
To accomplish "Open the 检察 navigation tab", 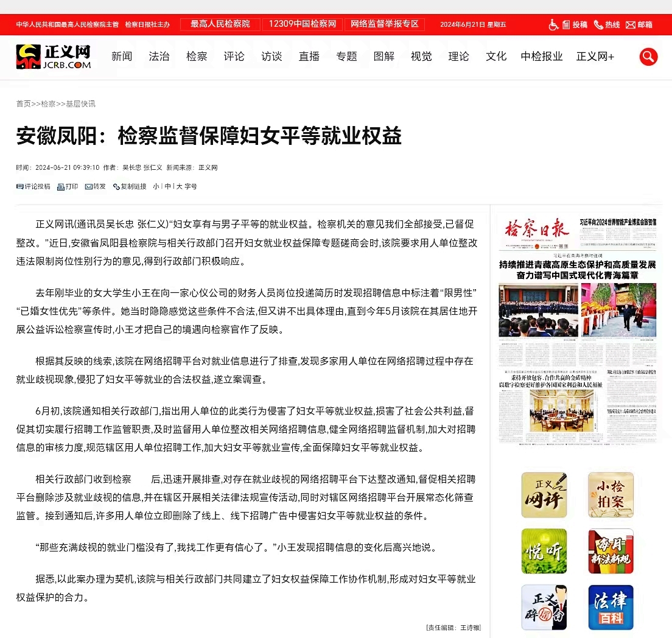I will 197,57.
